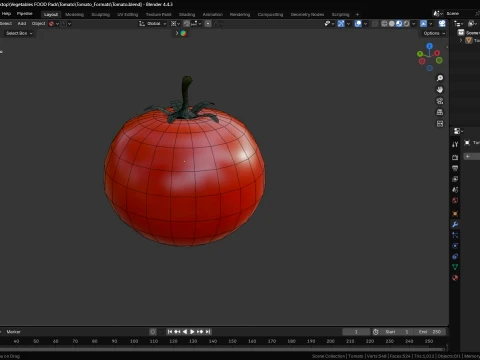Expand the shading options dropdown arrow
The width and height of the screenshot is (480, 360).
pos(414,24)
